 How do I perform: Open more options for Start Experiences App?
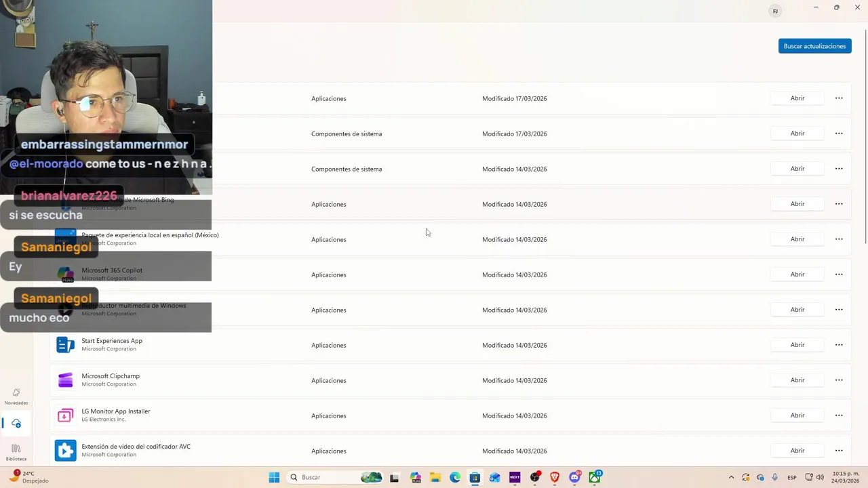[839, 345]
